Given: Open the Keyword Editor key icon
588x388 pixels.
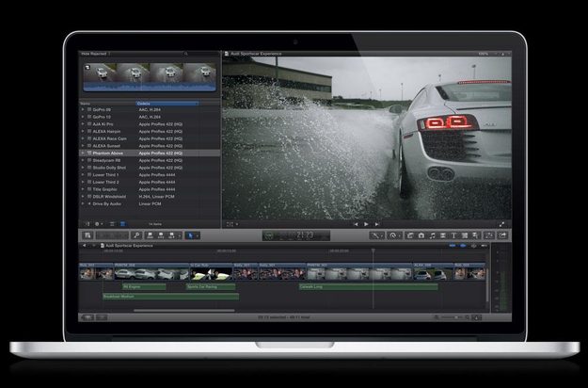Looking at the screenshot, I should pyautogui.click(x=136, y=235).
